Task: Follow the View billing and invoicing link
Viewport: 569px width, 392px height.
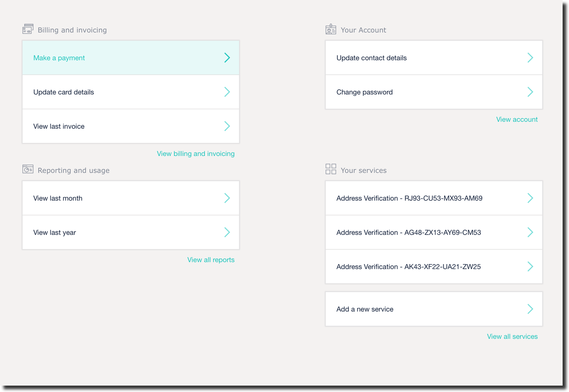Action: click(x=195, y=154)
